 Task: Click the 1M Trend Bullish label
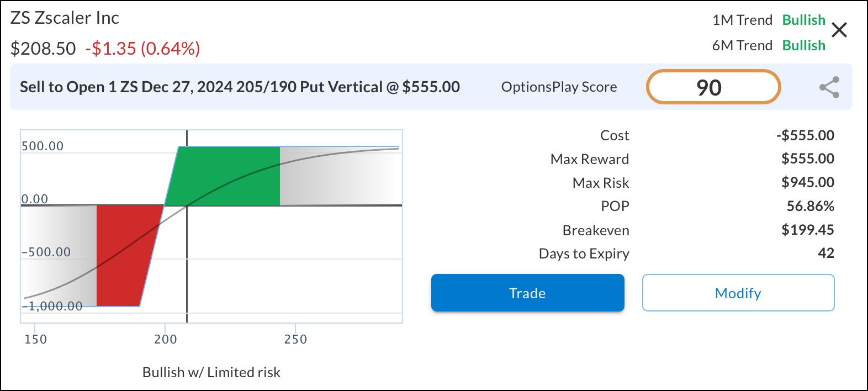[803, 20]
